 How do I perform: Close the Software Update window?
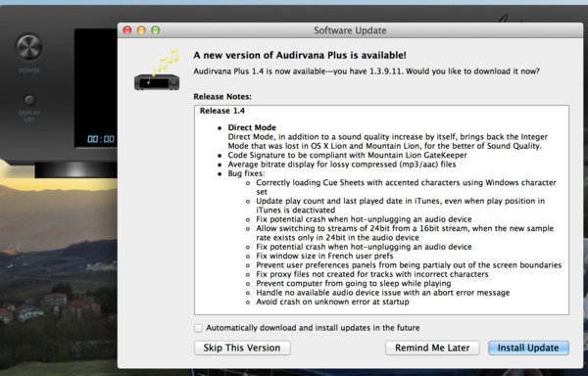click(127, 30)
